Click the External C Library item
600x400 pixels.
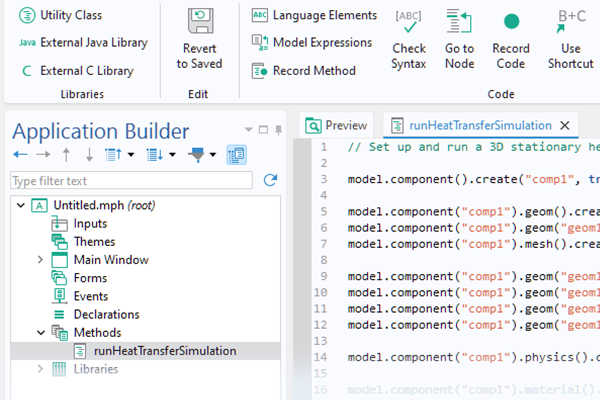76,71
